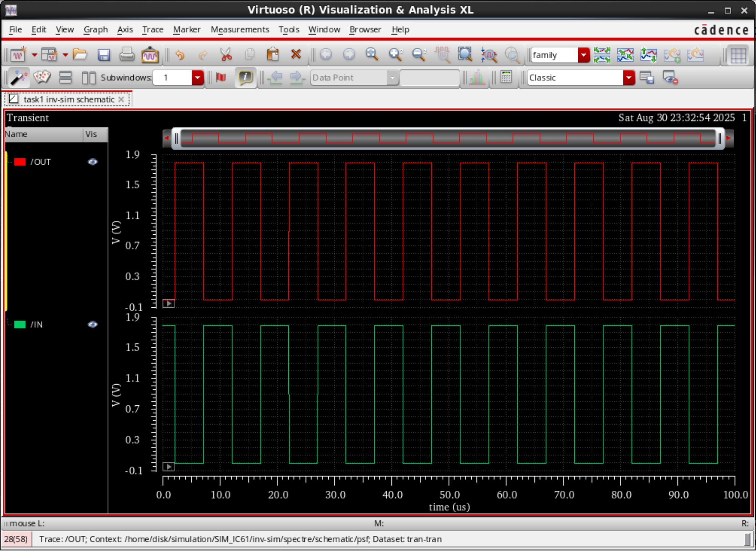Open the Subwindows count dropdown
756x551 pixels.
click(197, 78)
